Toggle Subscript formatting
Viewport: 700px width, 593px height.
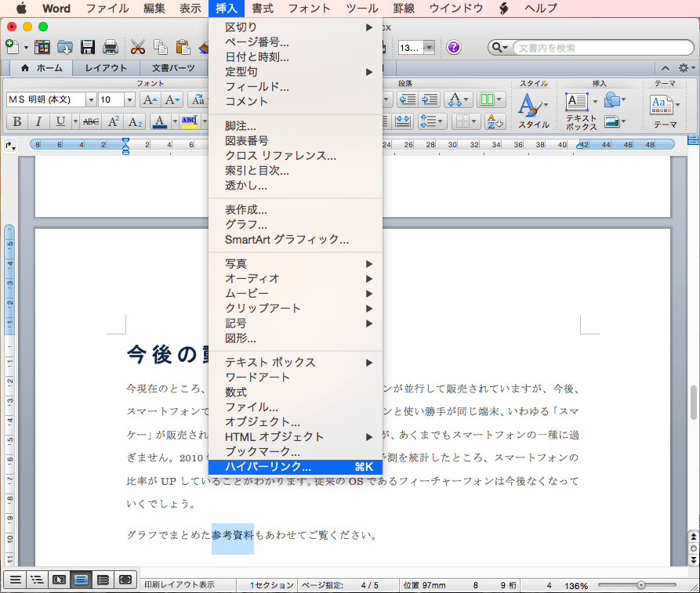click(135, 121)
